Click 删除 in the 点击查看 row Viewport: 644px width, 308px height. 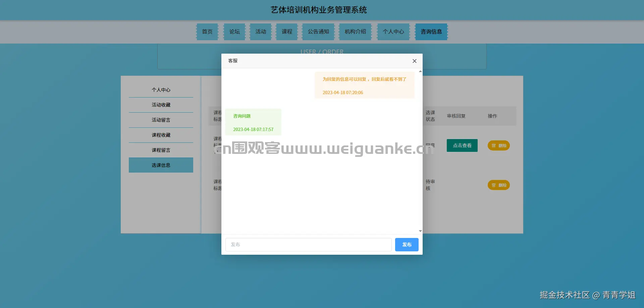tap(499, 145)
